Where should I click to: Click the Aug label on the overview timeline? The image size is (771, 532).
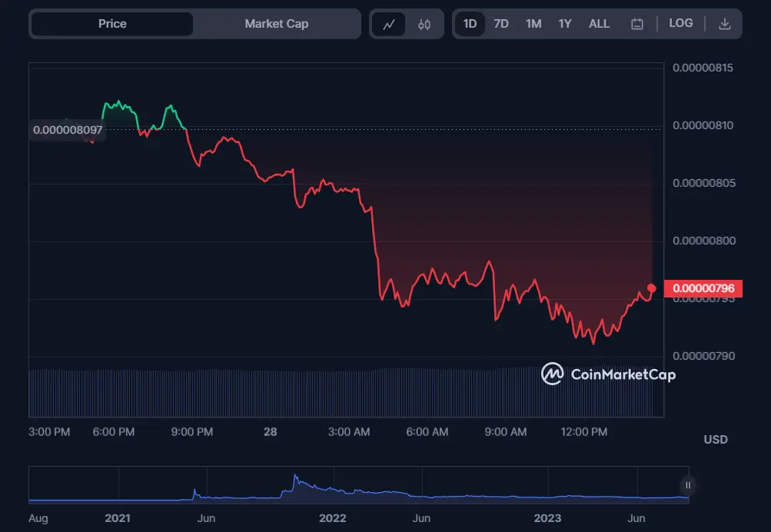(38, 518)
